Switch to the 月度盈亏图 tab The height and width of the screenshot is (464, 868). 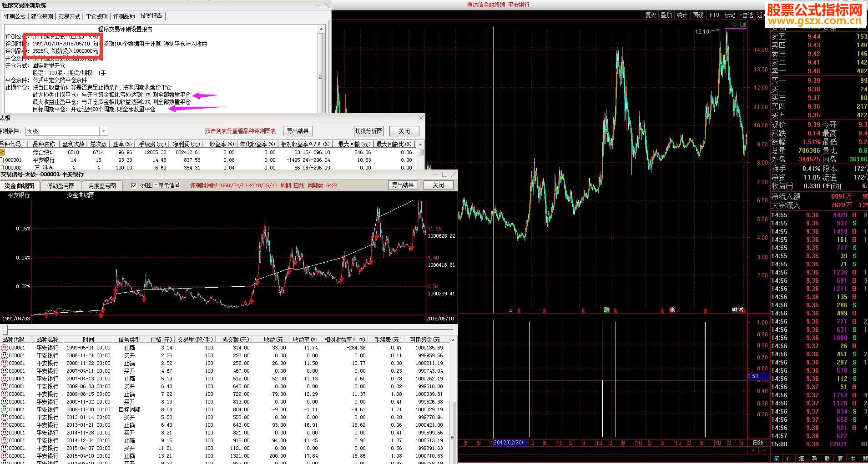click(102, 186)
